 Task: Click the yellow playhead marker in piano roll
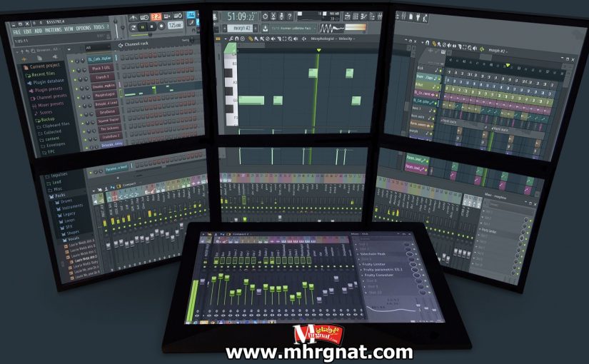[x=319, y=50]
